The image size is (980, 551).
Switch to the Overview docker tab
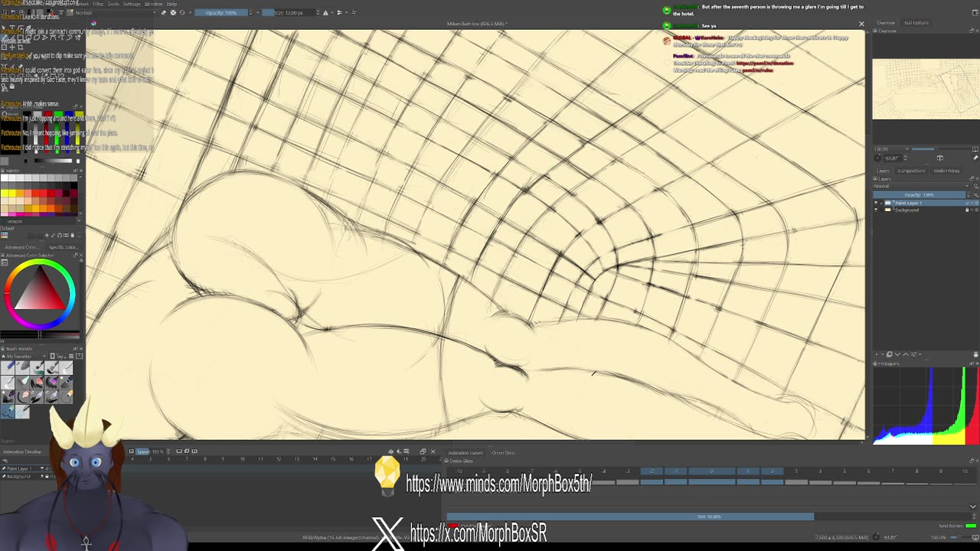tap(886, 23)
